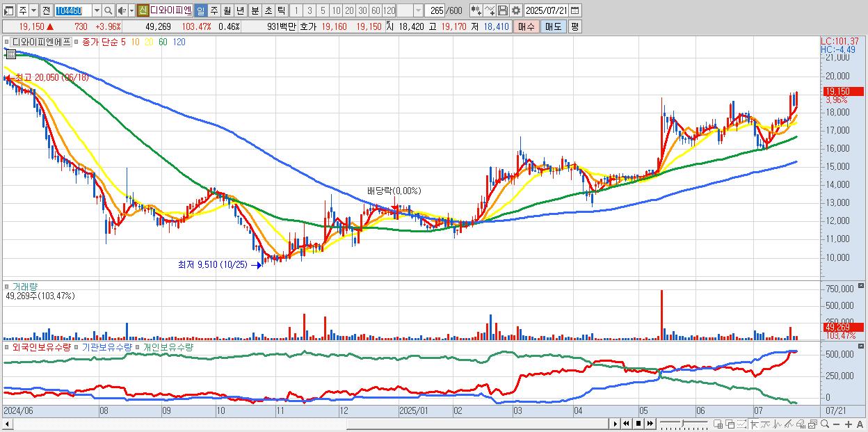The width and height of the screenshot is (868, 432).
Task: Click the fast-forward button in playback bar
Action: point(650,424)
